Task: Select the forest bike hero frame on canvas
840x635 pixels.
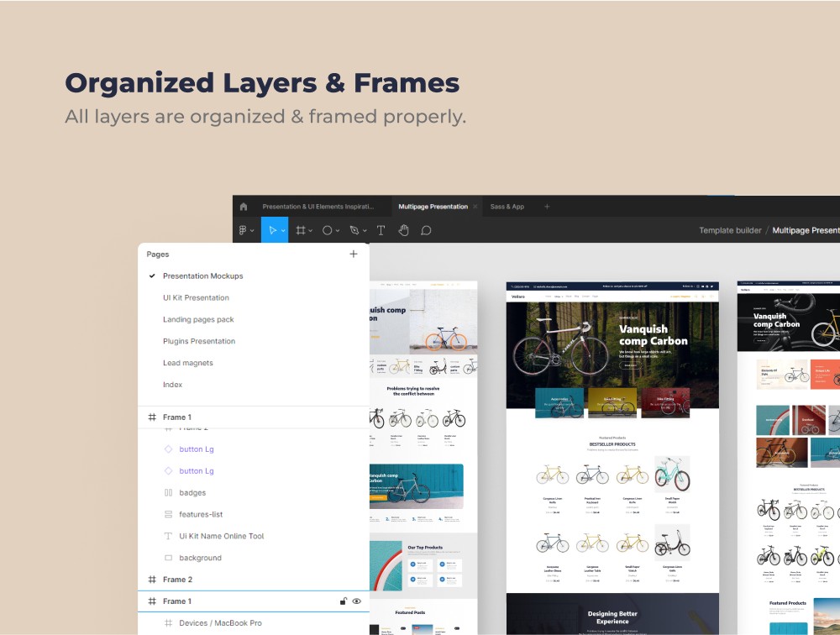Action: point(612,355)
